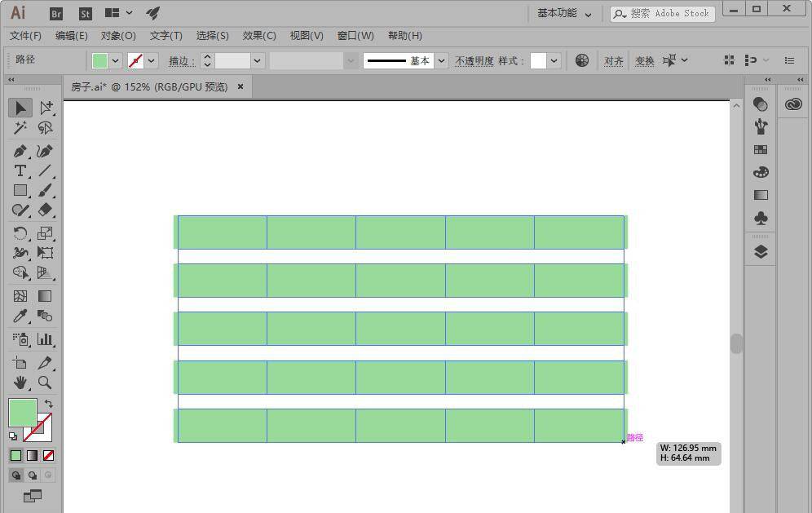Swap fill and stroke colors
This screenshot has width=812, height=513.
pos(49,404)
